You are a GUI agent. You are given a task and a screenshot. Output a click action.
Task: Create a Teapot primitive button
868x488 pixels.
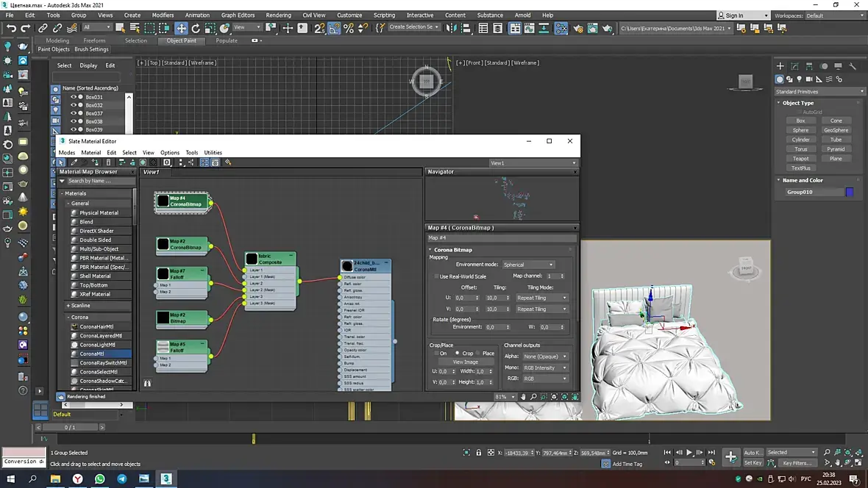(x=800, y=159)
